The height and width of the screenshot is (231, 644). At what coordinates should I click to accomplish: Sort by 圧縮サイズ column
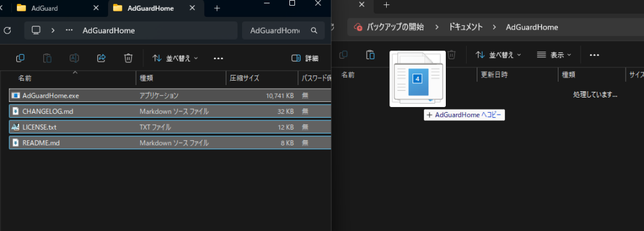pyautogui.click(x=245, y=78)
